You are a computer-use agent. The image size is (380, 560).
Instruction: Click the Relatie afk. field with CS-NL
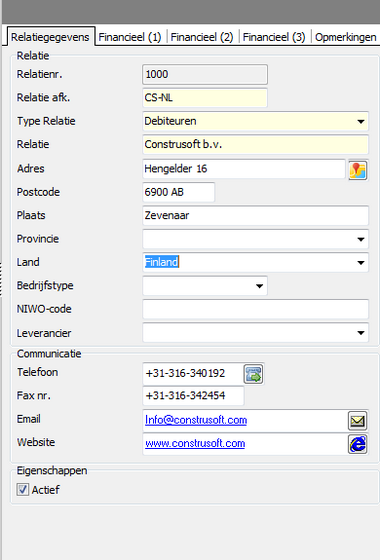tap(205, 98)
